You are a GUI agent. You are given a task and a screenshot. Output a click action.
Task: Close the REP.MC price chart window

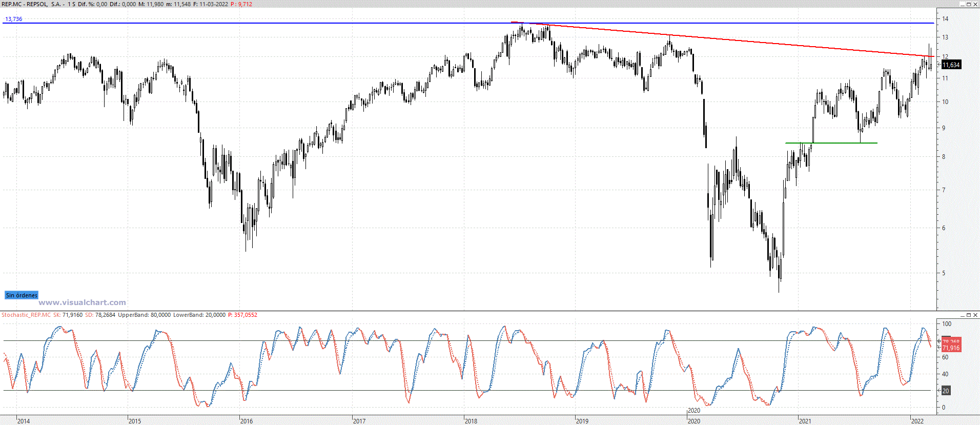point(975,4)
